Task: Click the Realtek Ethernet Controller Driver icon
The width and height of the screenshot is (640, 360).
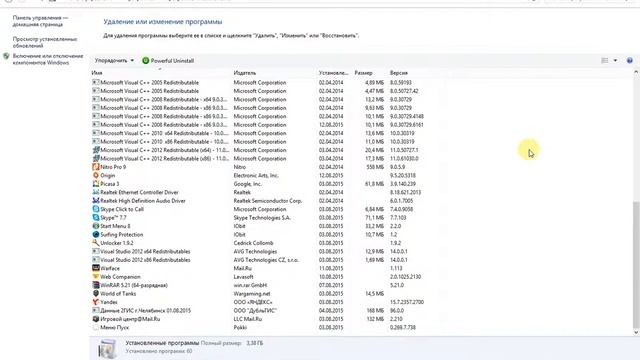Action: tap(96, 192)
